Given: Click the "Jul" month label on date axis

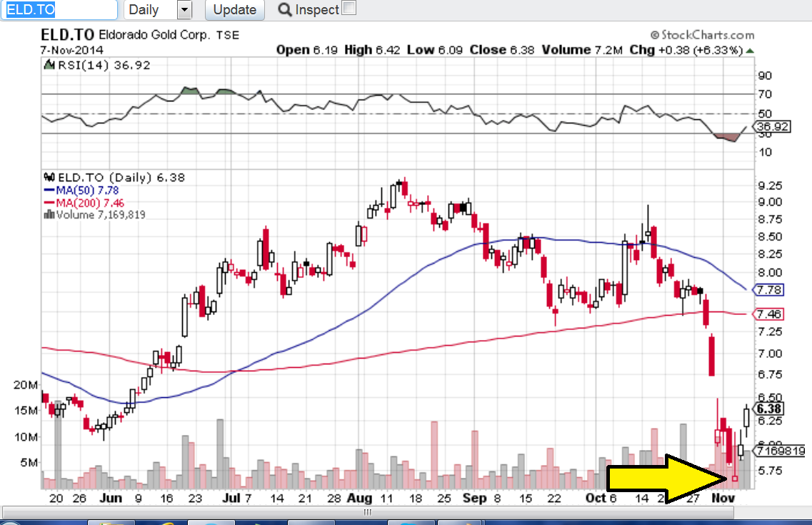Looking at the screenshot, I should 231,498.
